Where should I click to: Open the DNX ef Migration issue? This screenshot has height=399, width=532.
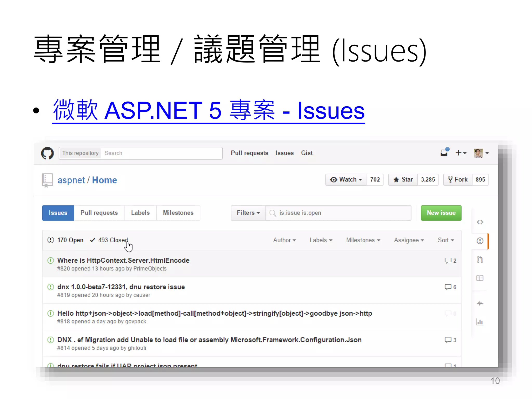(x=209, y=340)
